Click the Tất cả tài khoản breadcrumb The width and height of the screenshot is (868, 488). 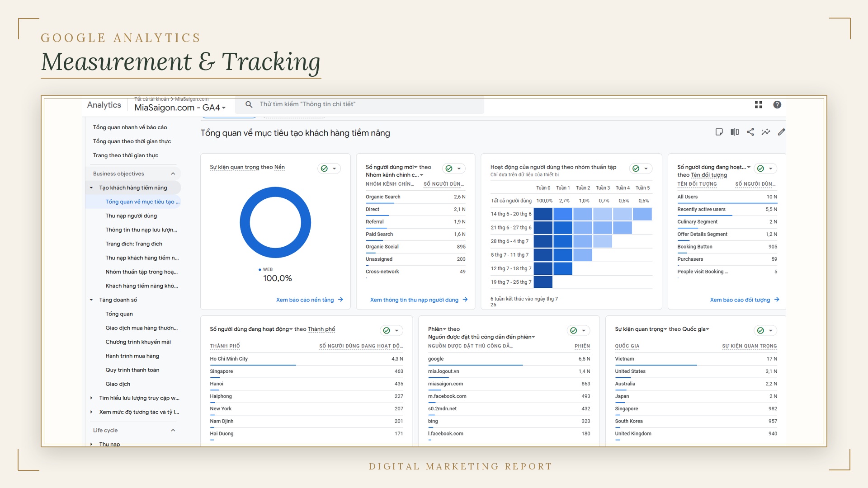[151, 99]
